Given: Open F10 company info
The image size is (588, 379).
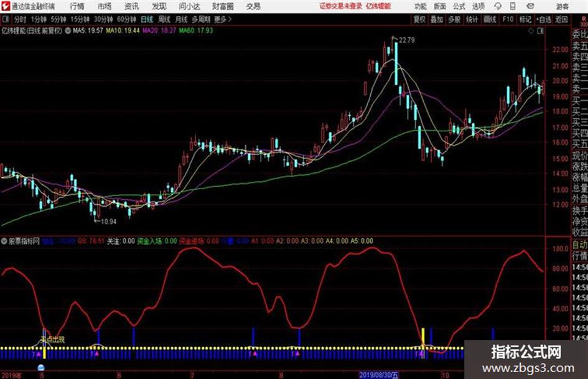Looking at the screenshot, I should coord(508,19).
